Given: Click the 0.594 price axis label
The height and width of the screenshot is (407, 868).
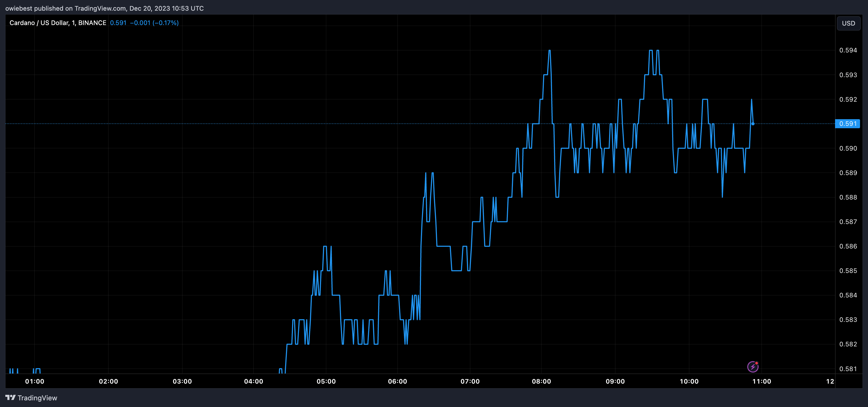Looking at the screenshot, I should pyautogui.click(x=848, y=50).
